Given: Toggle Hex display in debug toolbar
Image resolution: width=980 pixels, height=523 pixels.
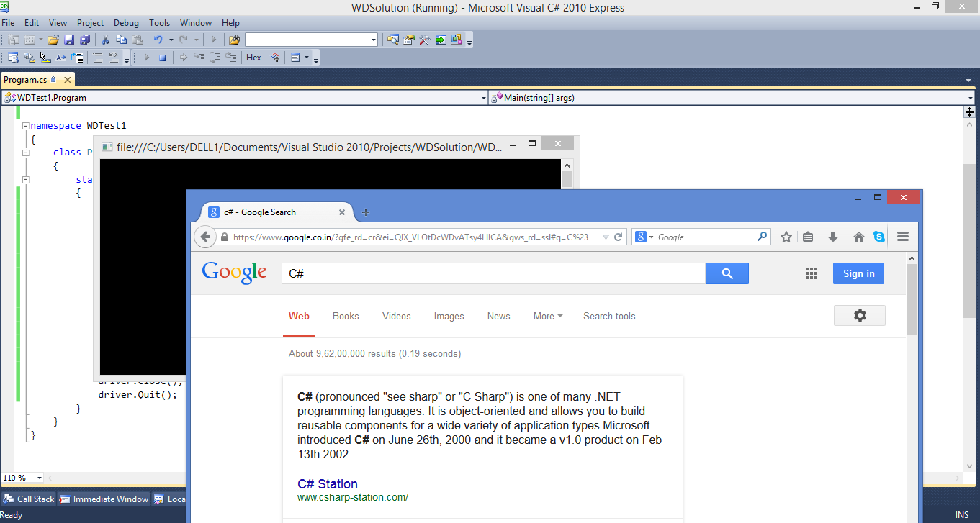Looking at the screenshot, I should [253, 58].
